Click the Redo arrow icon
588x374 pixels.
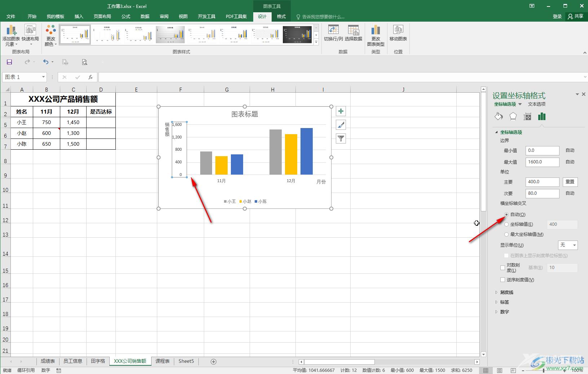[x=27, y=62]
